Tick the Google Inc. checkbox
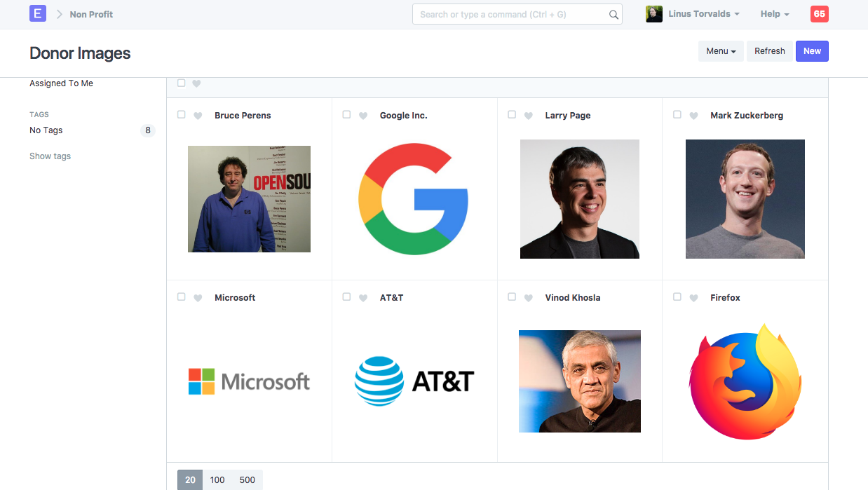868x490 pixels. point(346,114)
